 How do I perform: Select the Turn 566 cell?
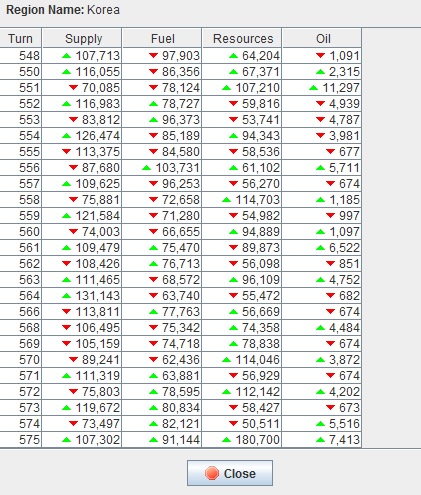click(20, 312)
